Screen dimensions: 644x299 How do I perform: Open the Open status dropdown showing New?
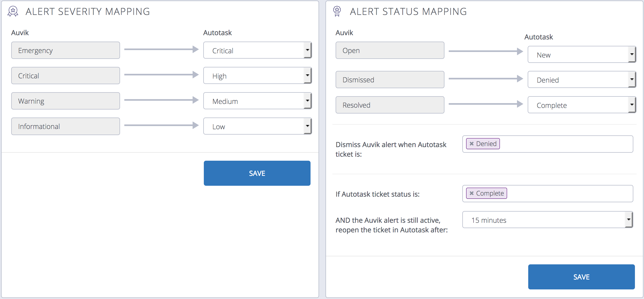pos(582,54)
